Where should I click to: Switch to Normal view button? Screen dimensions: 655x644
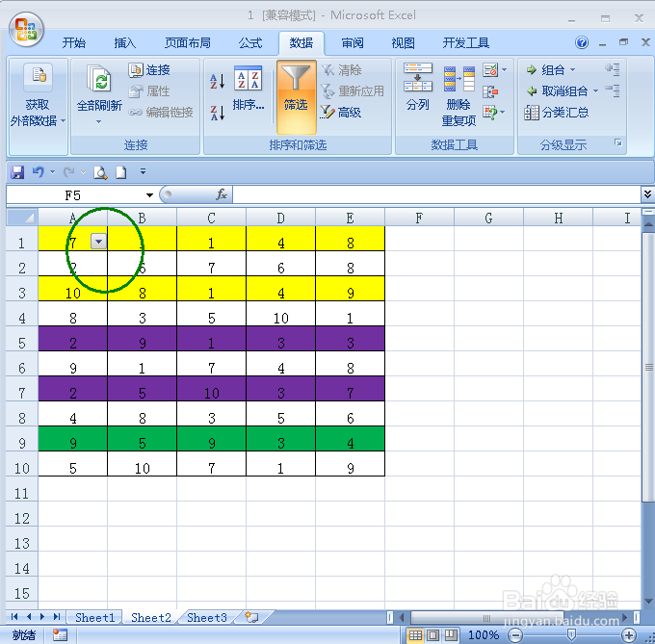click(415, 634)
